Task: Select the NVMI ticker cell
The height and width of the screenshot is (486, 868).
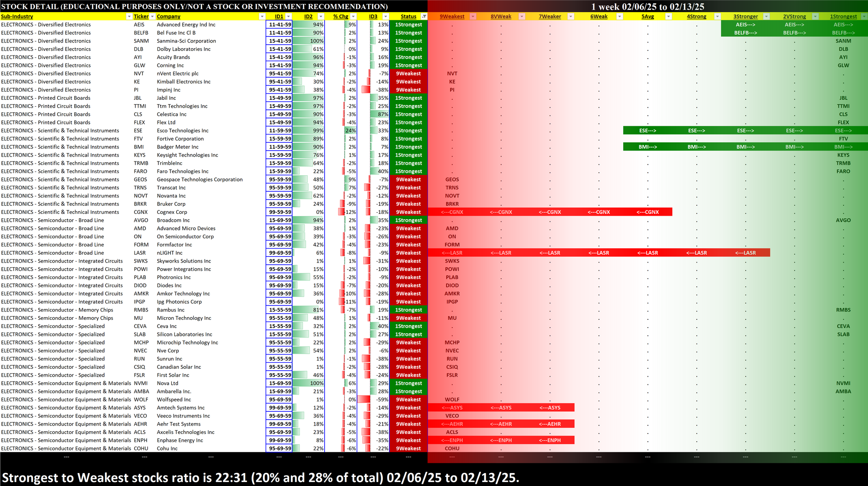Action: tap(141, 384)
